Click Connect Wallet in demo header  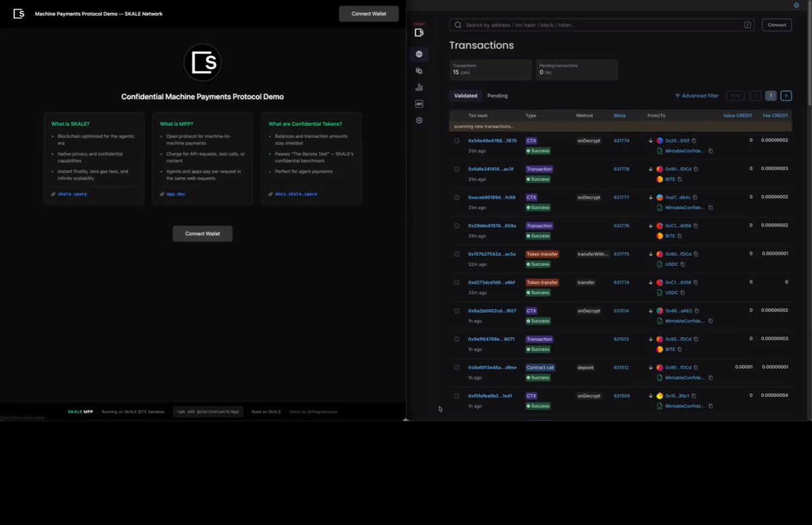pos(369,14)
